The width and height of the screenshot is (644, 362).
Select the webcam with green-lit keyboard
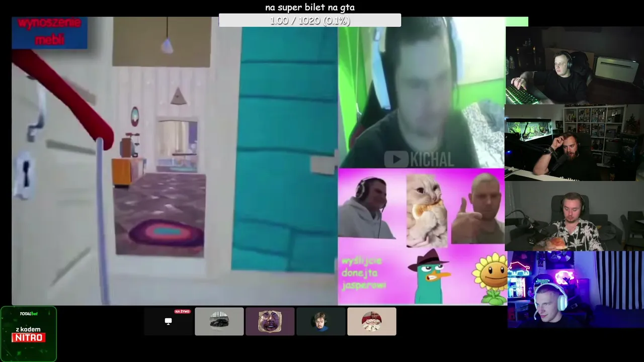[x=575, y=65]
